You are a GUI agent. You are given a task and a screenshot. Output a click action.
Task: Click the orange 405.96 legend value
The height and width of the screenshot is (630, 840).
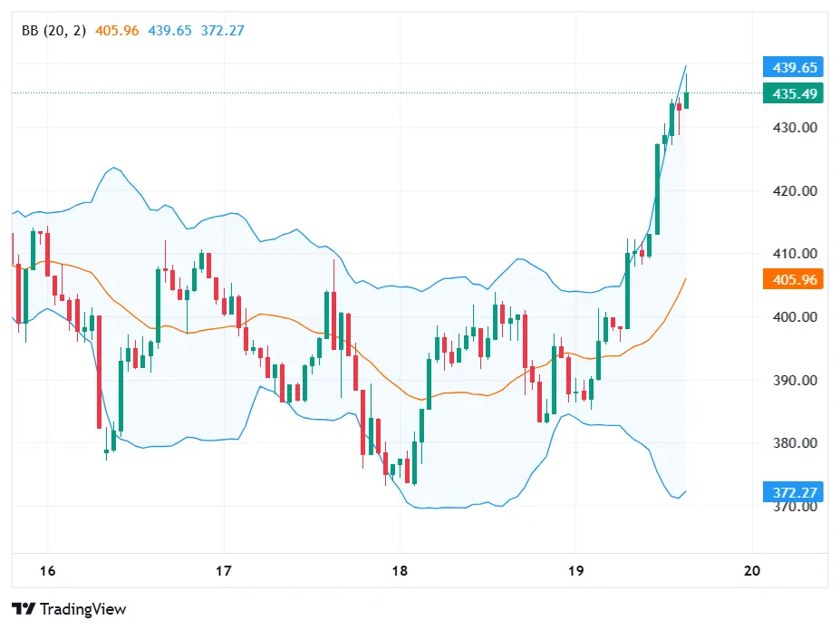pyautogui.click(x=117, y=31)
